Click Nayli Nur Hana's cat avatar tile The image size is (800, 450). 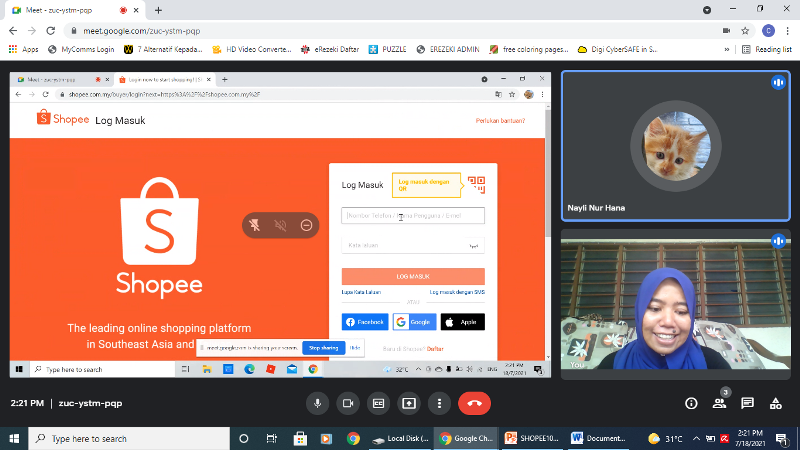(676, 146)
